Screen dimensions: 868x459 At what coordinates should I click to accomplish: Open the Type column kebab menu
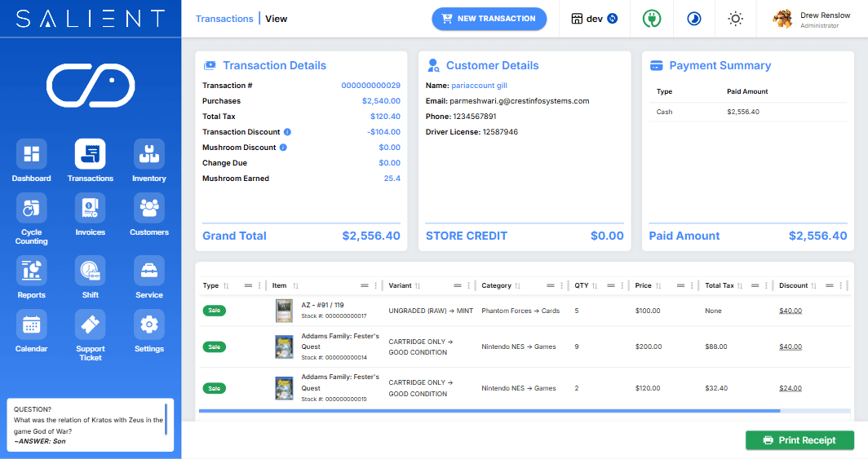click(259, 286)
